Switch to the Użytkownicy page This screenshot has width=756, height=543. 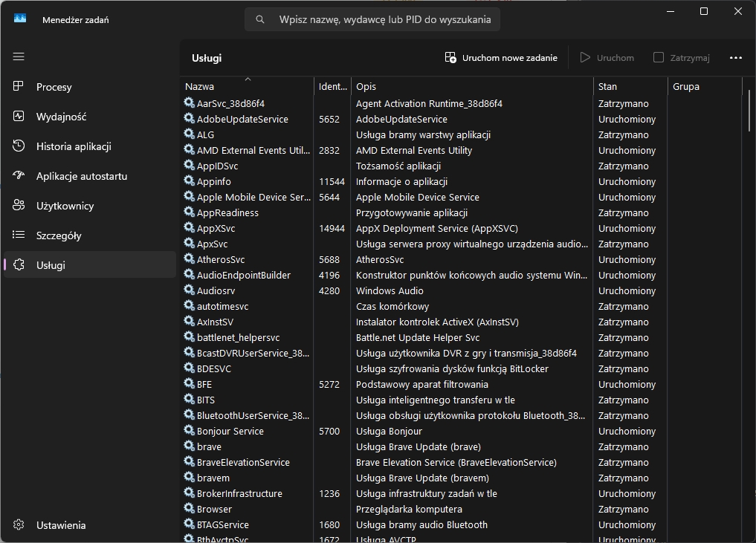(65, 206)
